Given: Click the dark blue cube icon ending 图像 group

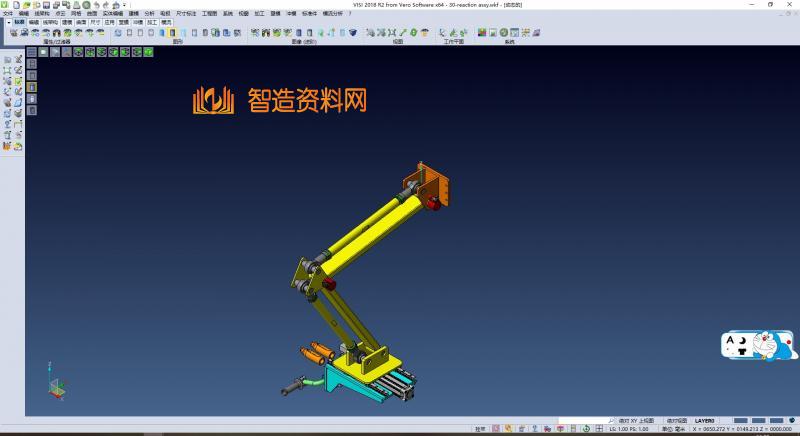Looking at the screenshot, I should coord(353,33).
